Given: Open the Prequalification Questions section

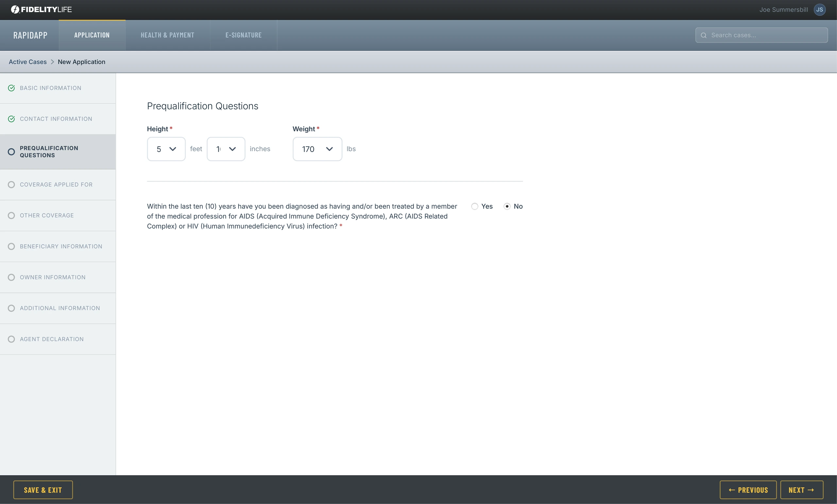Looking at the screenshot, I should (58, 152).
